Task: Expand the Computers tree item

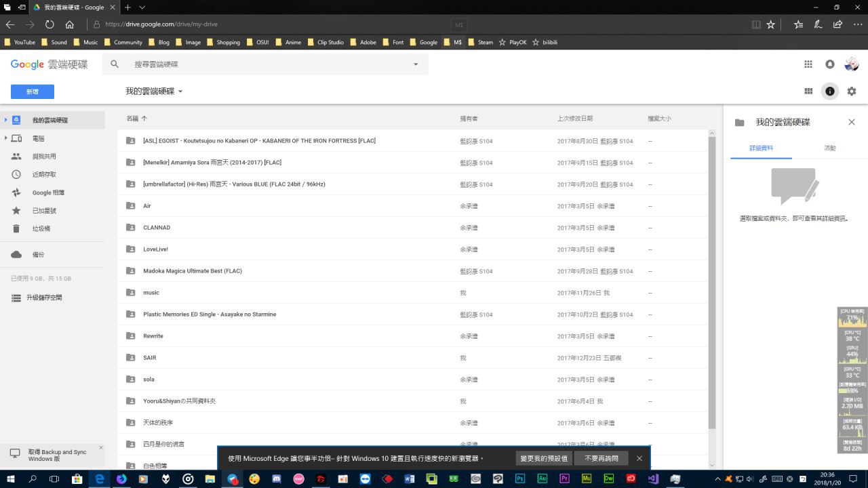Action: coord(6,138)
